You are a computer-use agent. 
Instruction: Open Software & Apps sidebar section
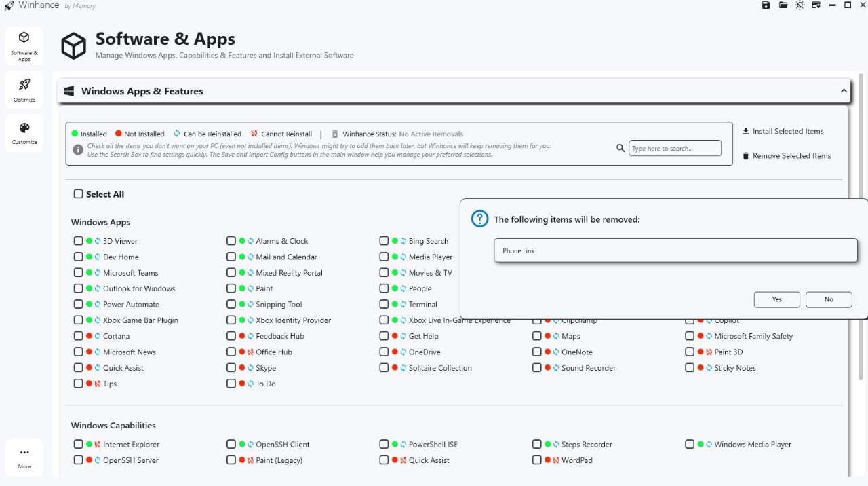(x=24, y=46)
